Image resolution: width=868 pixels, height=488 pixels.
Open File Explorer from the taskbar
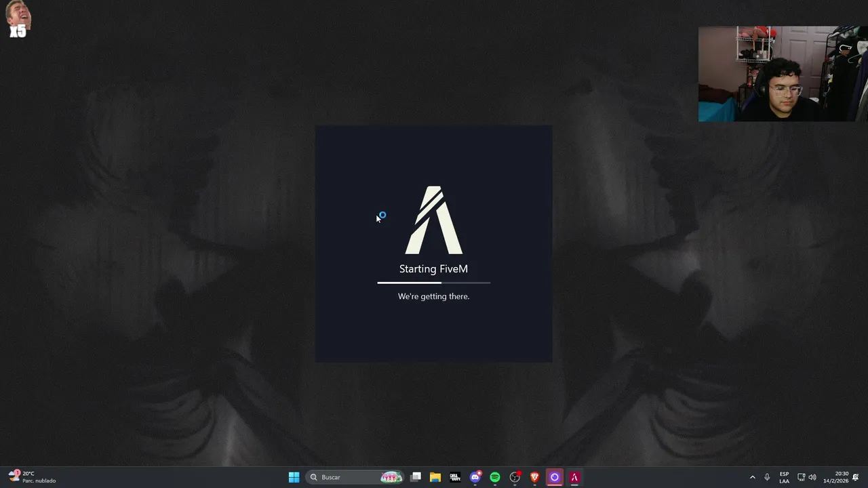[x=435, y=477]
